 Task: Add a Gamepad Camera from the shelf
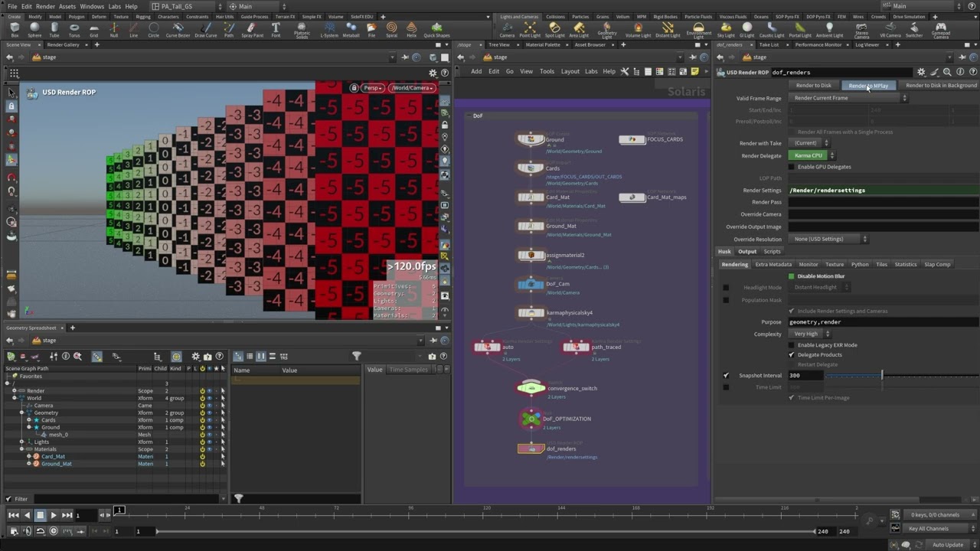[x=941, y=31]
